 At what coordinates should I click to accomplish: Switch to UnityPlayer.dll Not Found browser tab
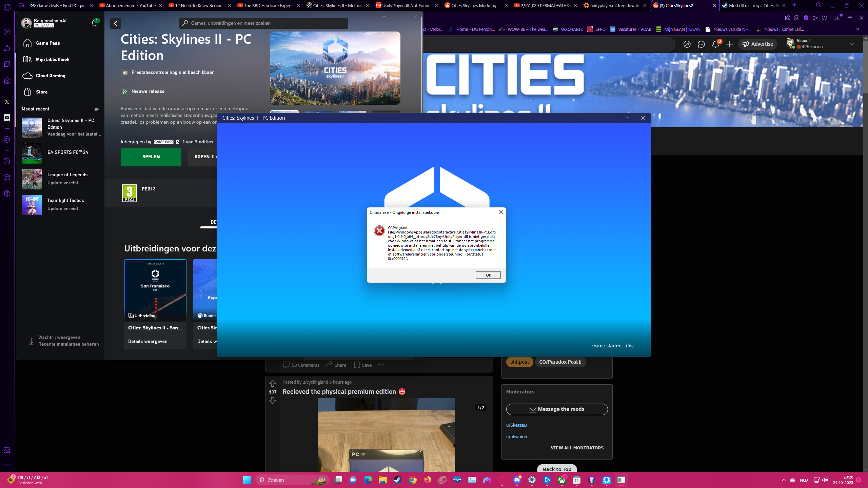point(407,5)
